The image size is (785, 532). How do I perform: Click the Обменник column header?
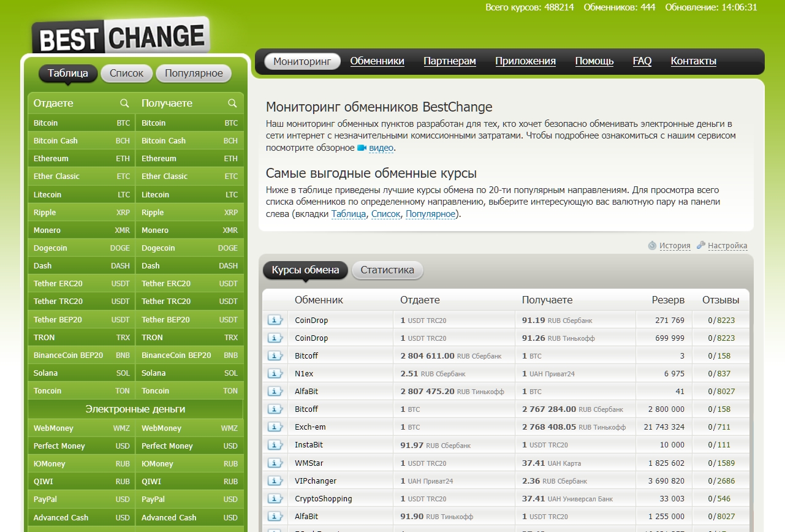[x=319, y=300]
